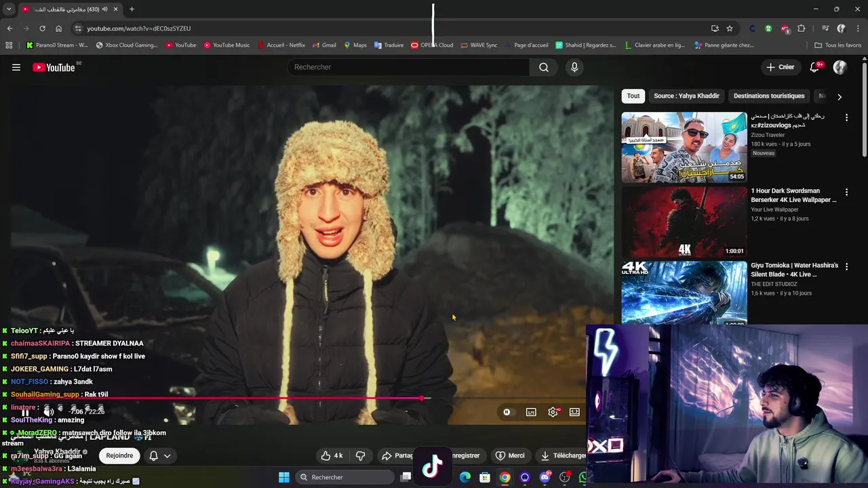Mute the tab using its speaker icon
This screenshot has width=868, height=488.
click(104, 9)
